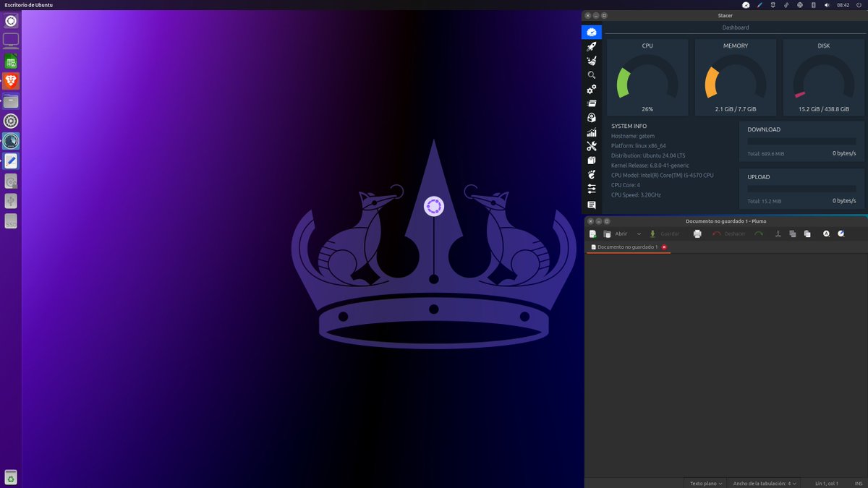Click find-and-replace icon in Pluma toolbar
The height and width of the screenshot is (488, 868).
841,234
